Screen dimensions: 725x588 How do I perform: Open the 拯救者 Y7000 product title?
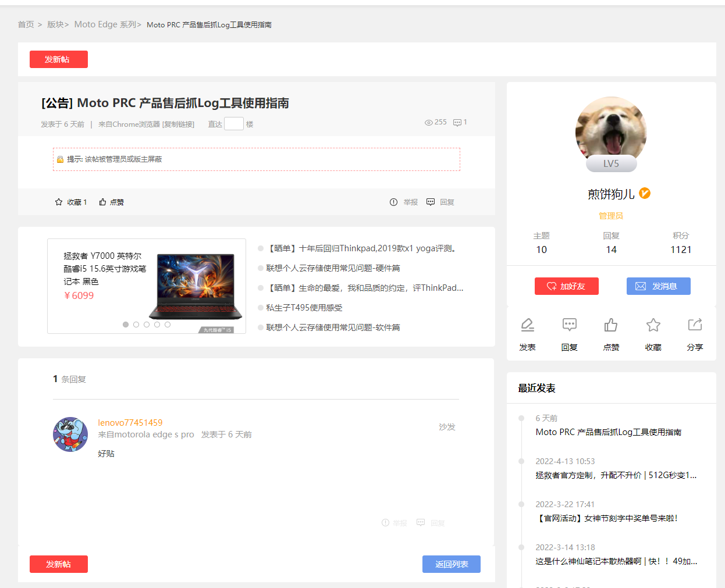point(105,269)
